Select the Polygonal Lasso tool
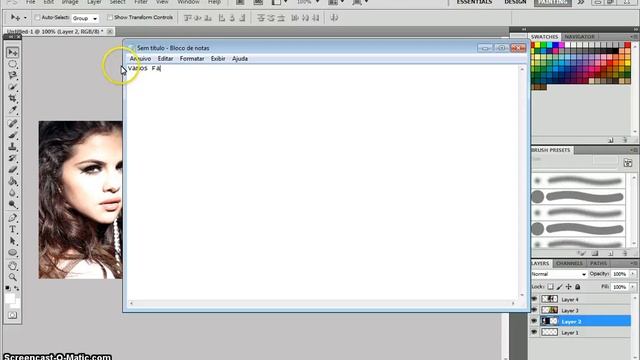 [x=13, y=76]
